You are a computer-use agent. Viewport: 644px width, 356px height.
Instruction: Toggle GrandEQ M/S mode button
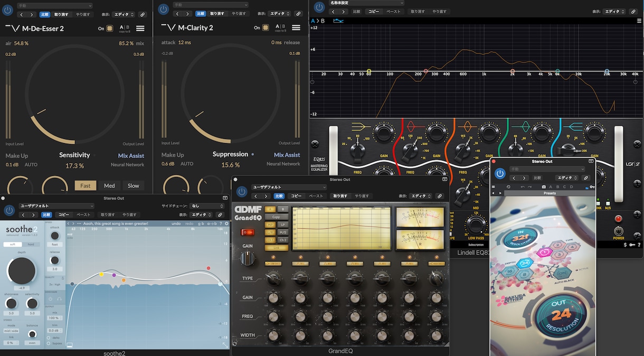[283, 232]
